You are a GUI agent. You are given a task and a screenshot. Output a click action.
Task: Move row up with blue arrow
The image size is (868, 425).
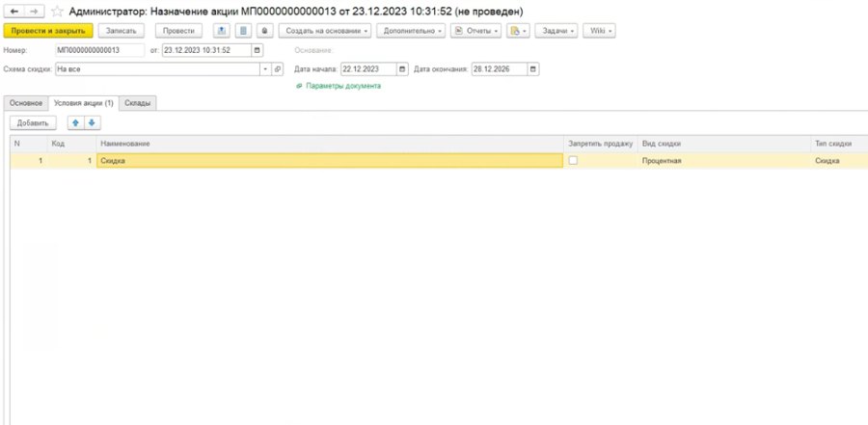tap(76, 122)
